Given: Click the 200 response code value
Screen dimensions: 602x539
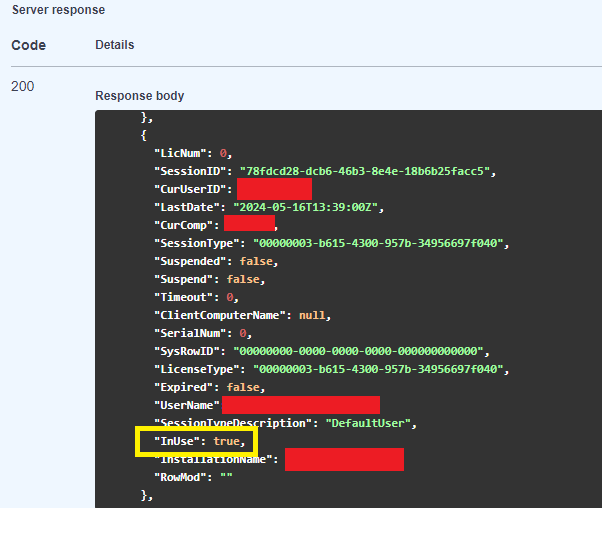Looking at the screenshot, I should (x=23, y=86).
